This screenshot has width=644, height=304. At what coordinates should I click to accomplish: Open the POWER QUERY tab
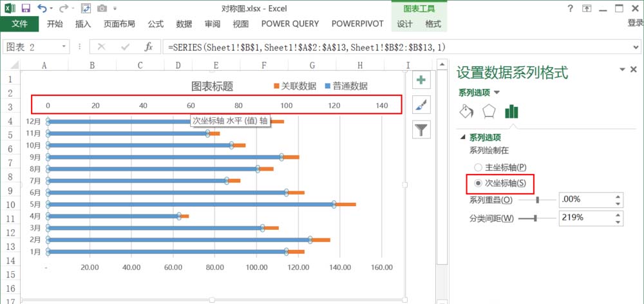tap(290, 24)
